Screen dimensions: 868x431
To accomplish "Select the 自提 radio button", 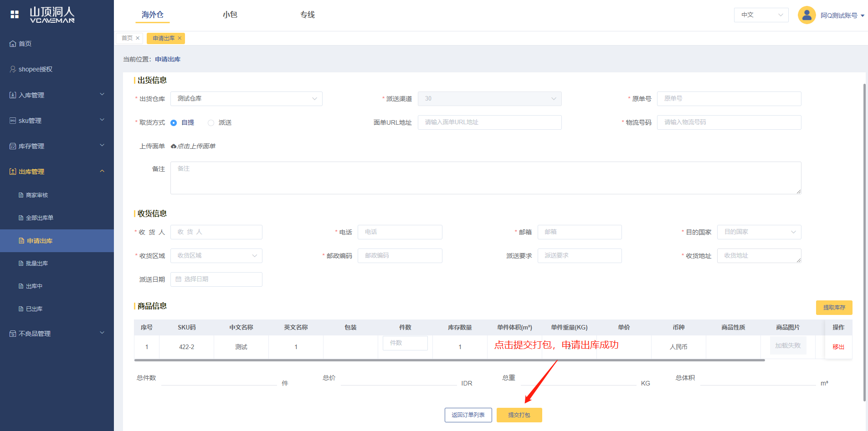I will point(174,123).
